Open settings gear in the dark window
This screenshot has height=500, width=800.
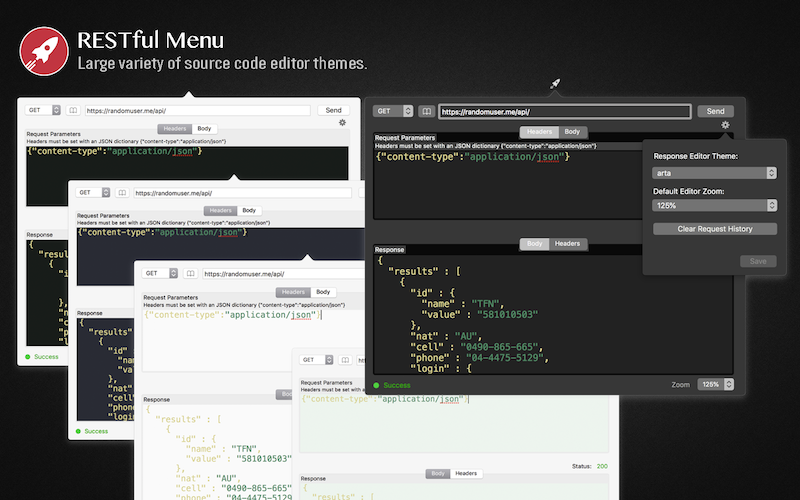pos(725,125)
